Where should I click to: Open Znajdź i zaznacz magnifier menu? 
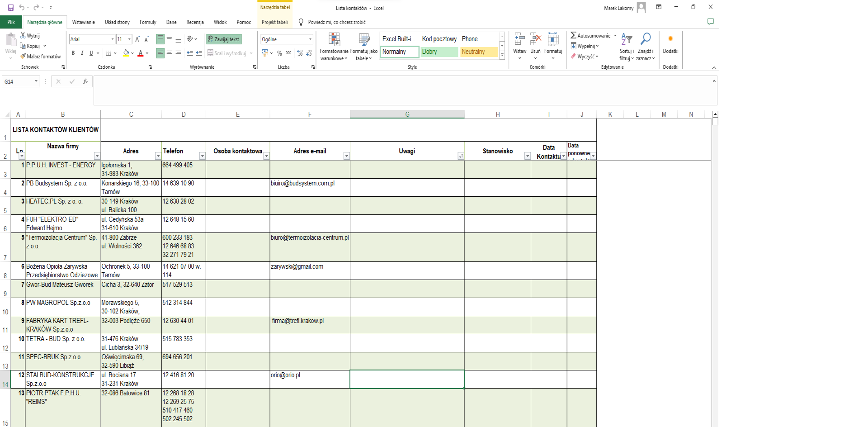(x=646, y=47)
